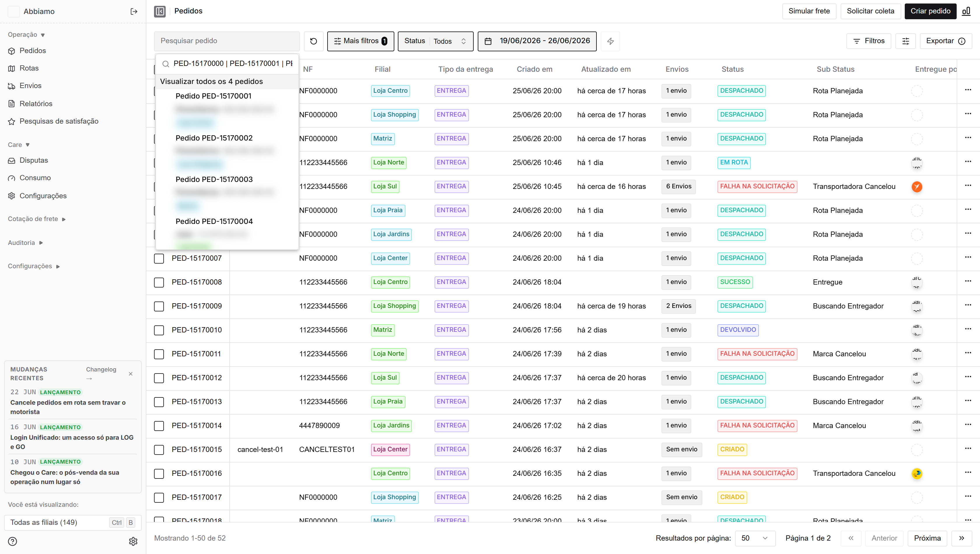The image size is (980, 554).
Task: Select checkbox for PED-15170011
Action: (159, 354)
